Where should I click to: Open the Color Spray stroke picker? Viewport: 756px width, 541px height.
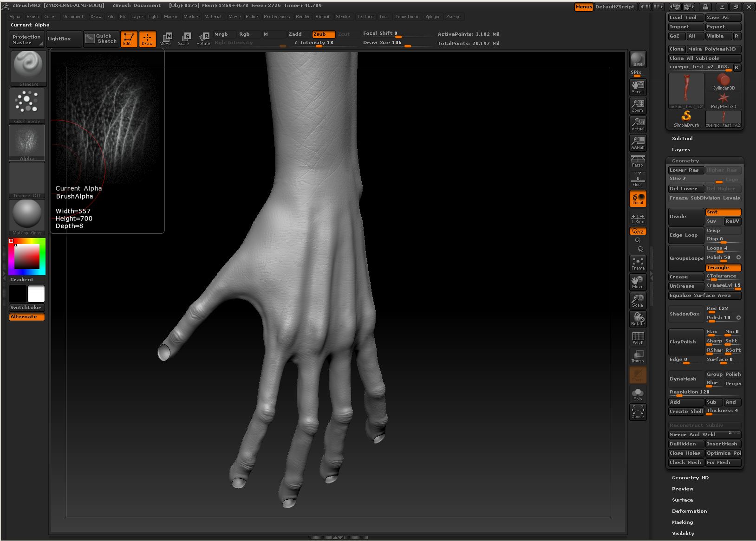27,106
